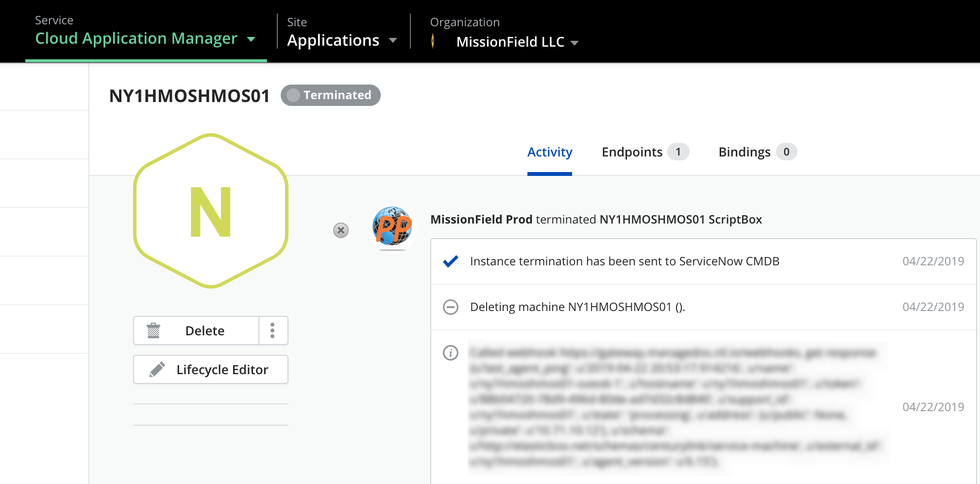Click the info icon beside the webhook log
The height and width of the screenshot is (484, 980).
pos(451,353)
